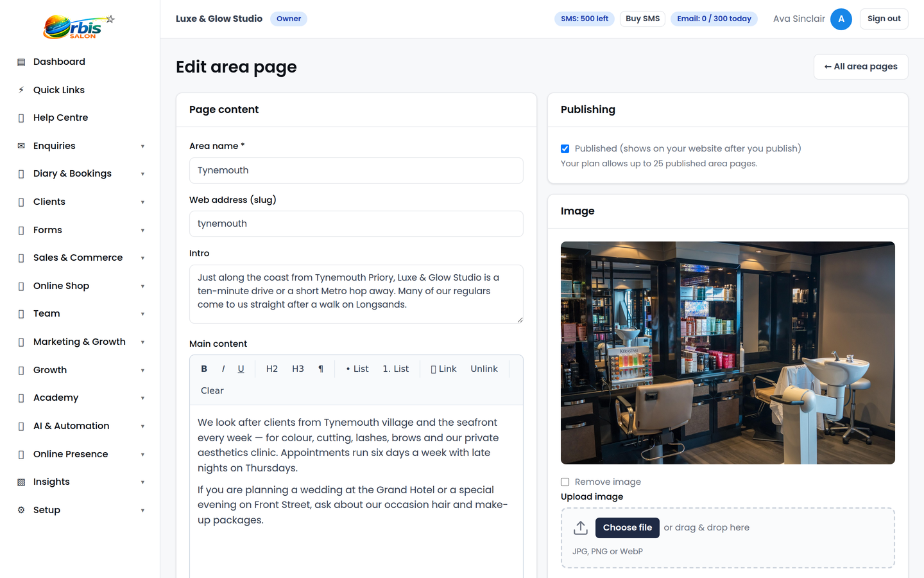Open the Growth sidebar section
Screen dimensions: 924x578
(x=80, y=370)
